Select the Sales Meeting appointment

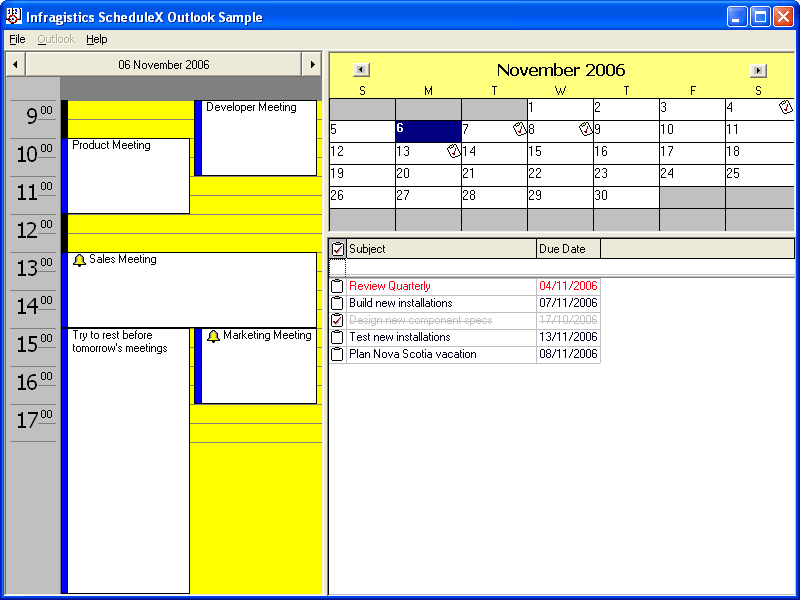189,290
